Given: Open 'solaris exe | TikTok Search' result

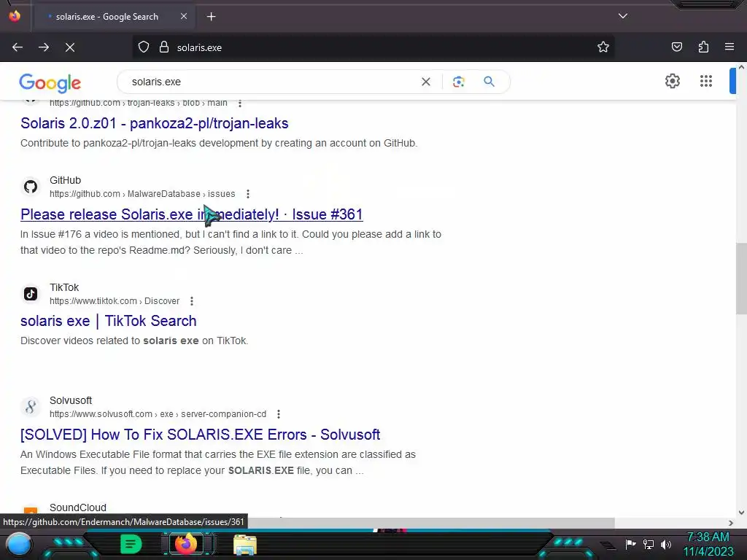Looking at the screenshot, I should pos(109,321).
